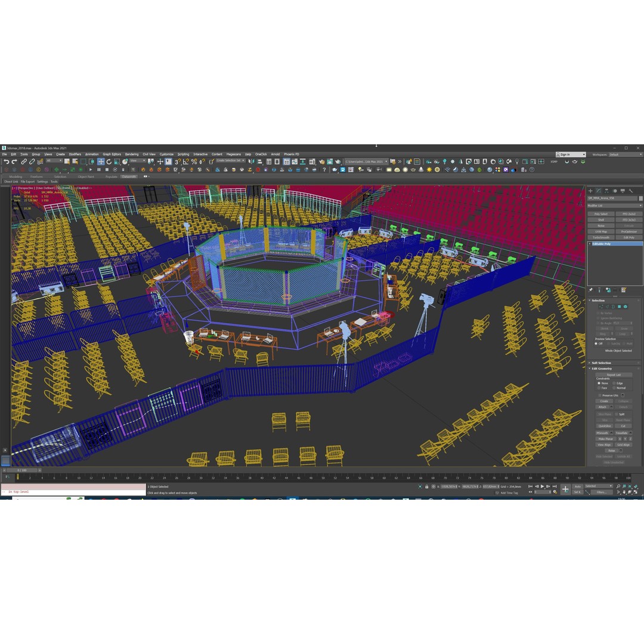Toggle the selection lock padlock icon

[427, 487]
